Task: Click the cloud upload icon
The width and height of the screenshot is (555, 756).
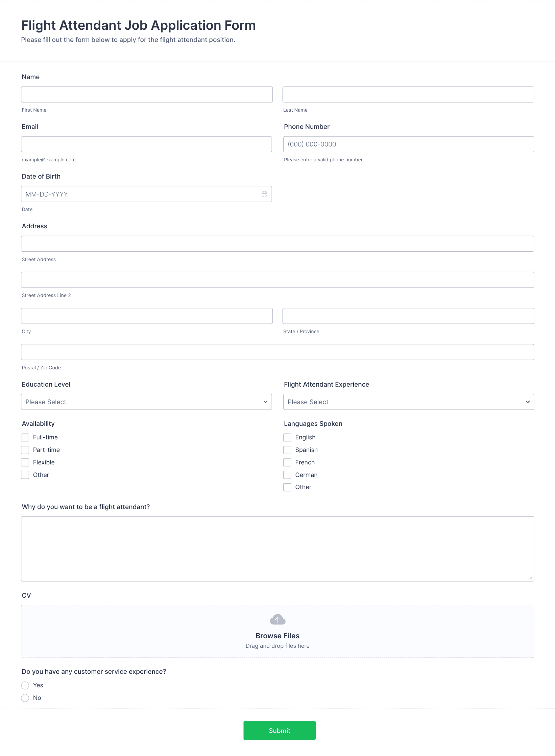Action: [x=277, y=620]
